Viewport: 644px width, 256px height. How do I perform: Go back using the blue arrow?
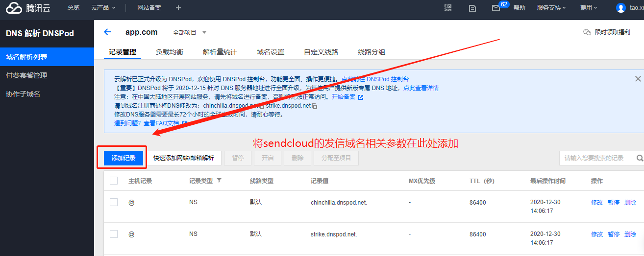[x=108, y=32]
